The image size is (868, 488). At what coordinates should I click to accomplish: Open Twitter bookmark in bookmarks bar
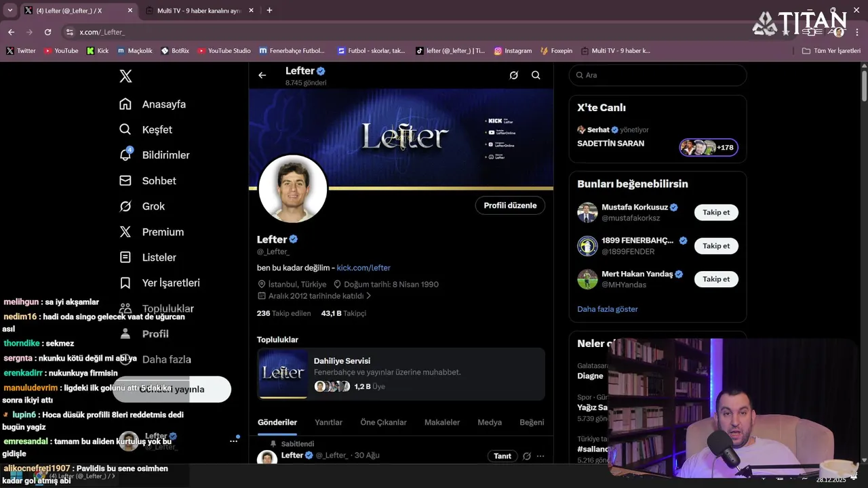point(21,51)
